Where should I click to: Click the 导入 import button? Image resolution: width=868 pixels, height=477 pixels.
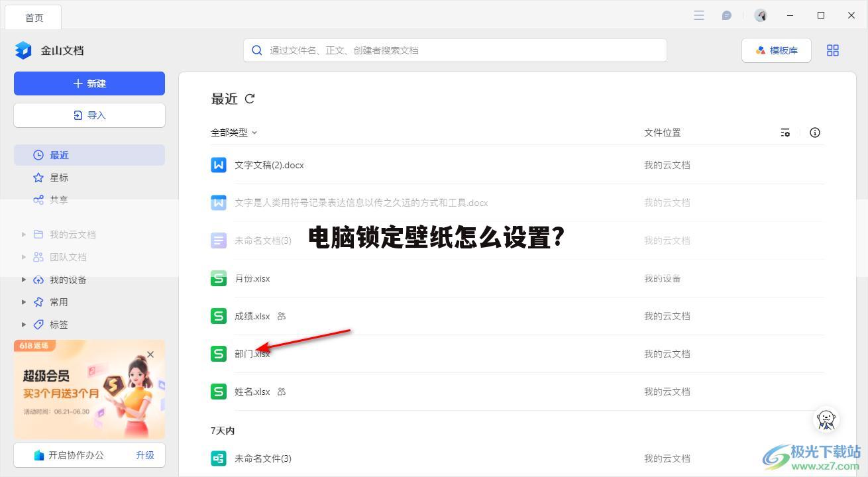(89, 115)
